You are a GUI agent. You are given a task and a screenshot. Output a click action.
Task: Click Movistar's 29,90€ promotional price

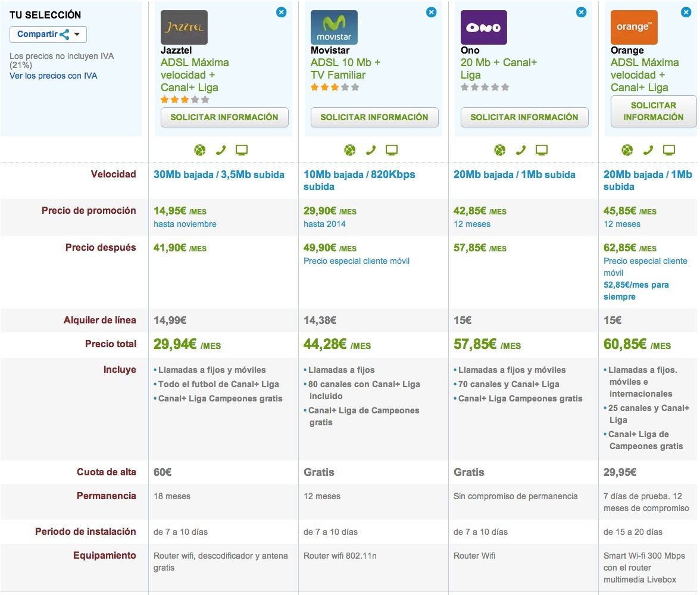330,211
